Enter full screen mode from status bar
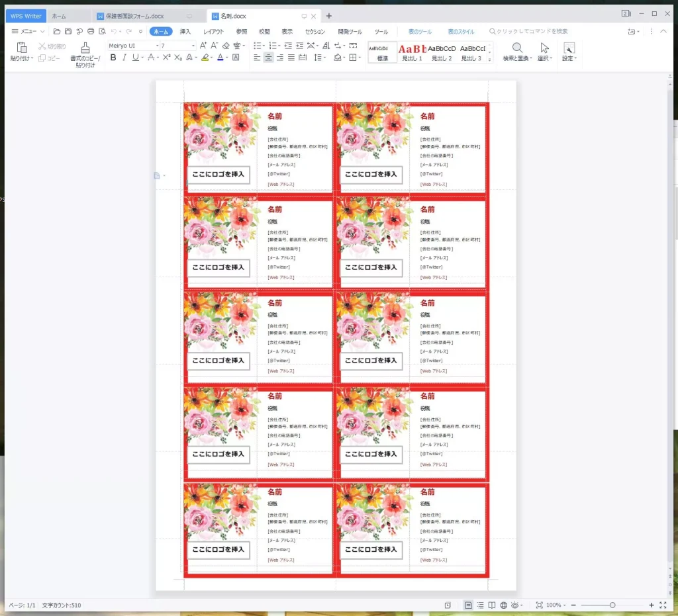 [663, 605]
